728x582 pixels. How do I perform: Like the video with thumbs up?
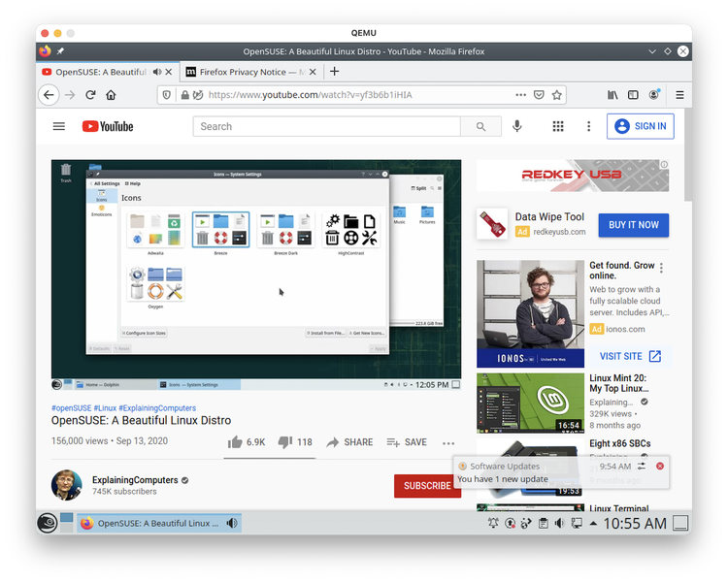(x=247, y=442)
